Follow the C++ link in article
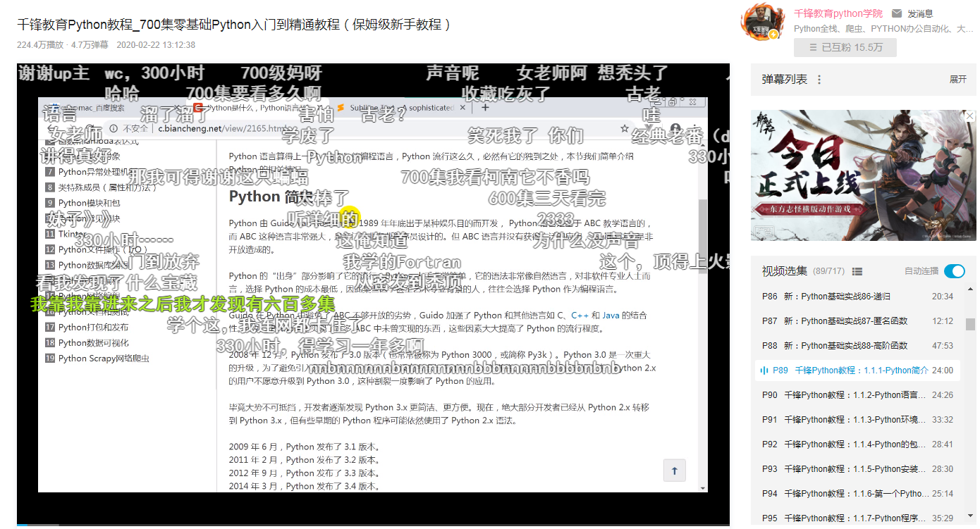This screenshot has height=529, width=980. (580, 316)
